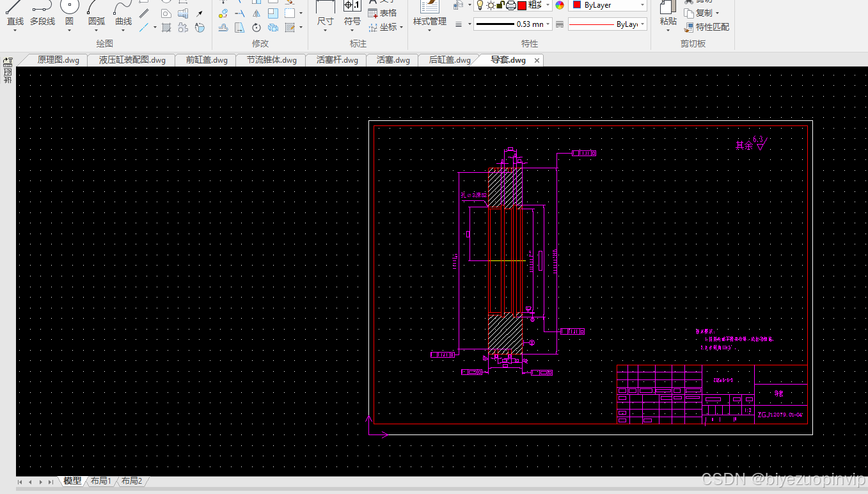
Task: Expand the 样式管理 dropdown arrow
Action: pyautogui.click(x=429, y=30)
